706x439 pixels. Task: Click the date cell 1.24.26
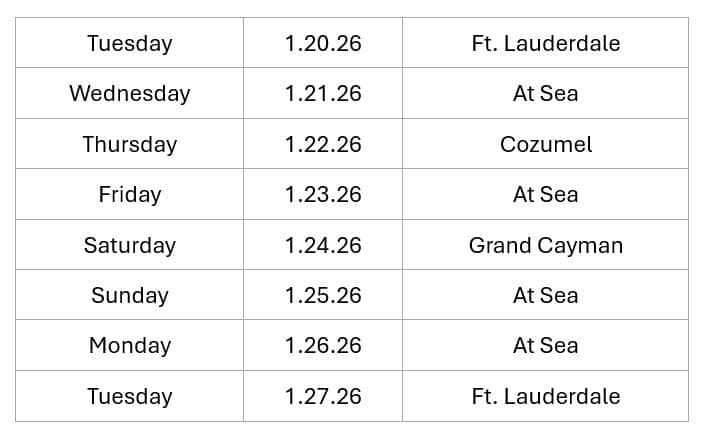click(322, 245)
